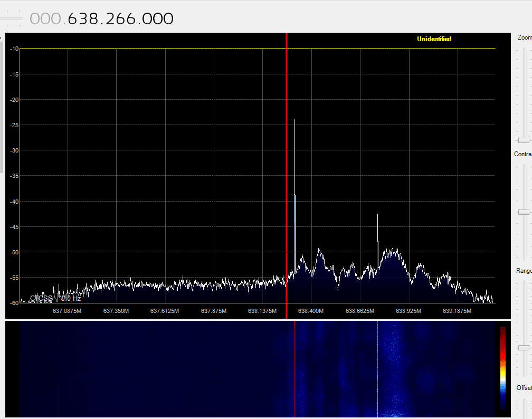Click the white vertical line in waterfall

coord(377,369)
